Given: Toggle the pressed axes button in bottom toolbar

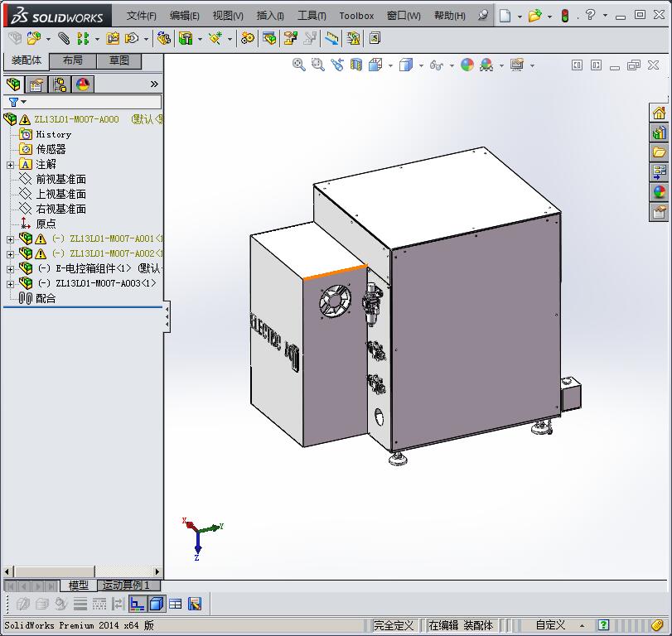Looking at the screenshot, I should [x=138, y=604].
